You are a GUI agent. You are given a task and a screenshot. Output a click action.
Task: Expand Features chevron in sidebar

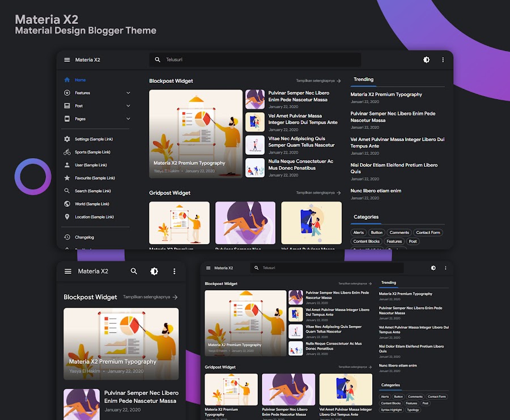[x=128, y=93]
